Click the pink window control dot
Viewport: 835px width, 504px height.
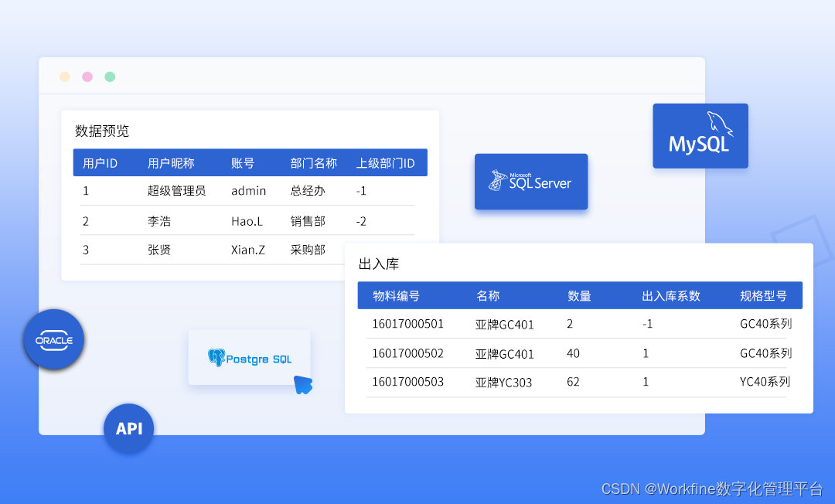pos(87,77)
